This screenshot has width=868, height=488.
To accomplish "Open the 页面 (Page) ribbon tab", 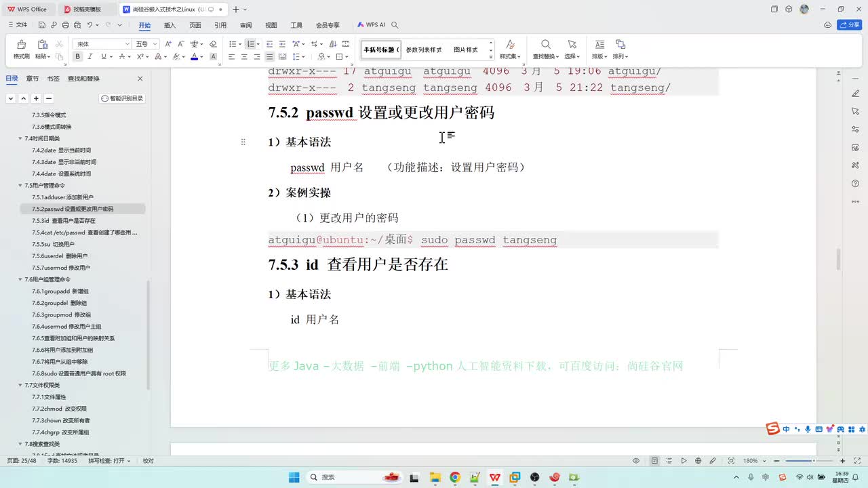I will [x=195, y=25].
